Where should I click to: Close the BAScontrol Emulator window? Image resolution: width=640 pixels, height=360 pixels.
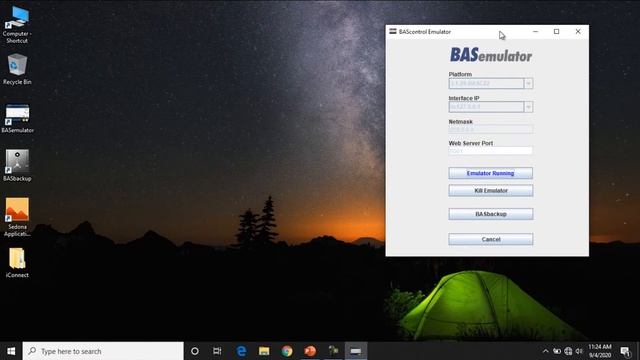pos(578,31)
